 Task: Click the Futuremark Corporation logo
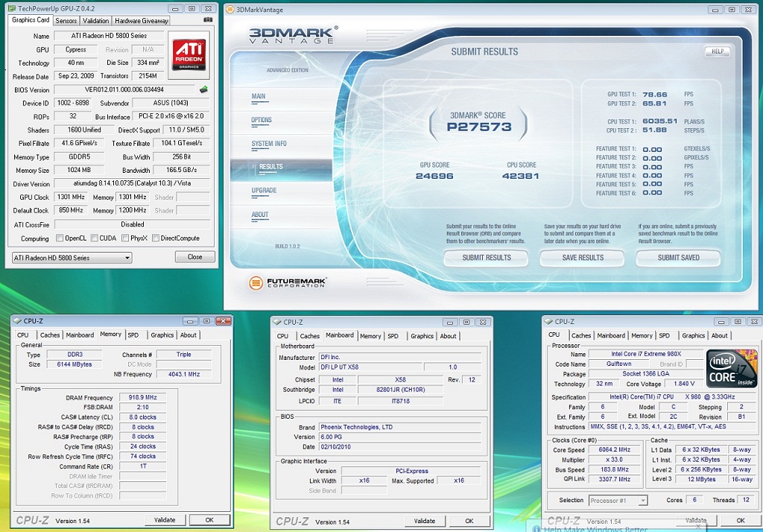(x=287, y=282)
